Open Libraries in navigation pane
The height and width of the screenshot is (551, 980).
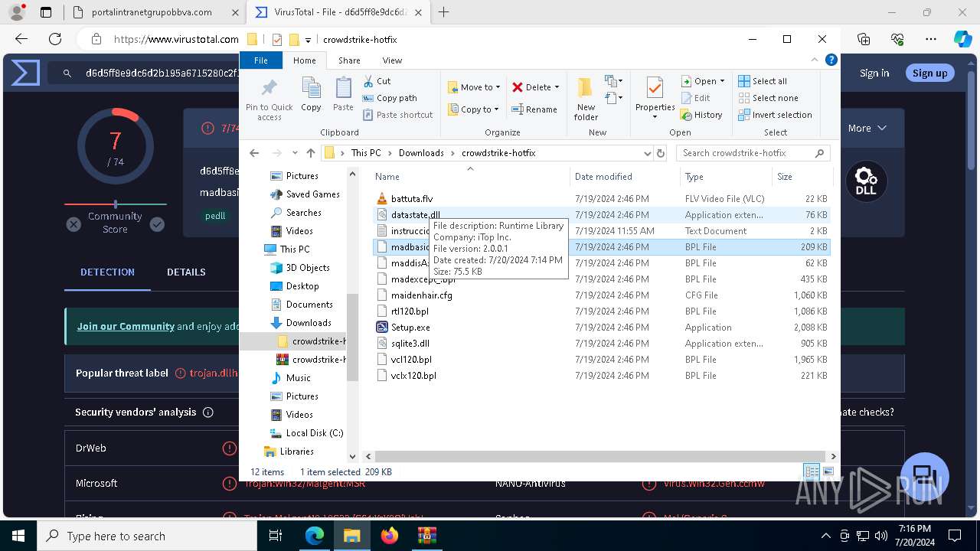[289, 452]
